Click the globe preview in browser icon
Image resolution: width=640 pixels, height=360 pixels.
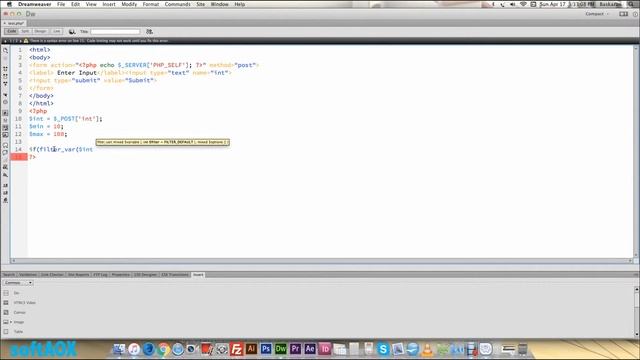point(72,31)
